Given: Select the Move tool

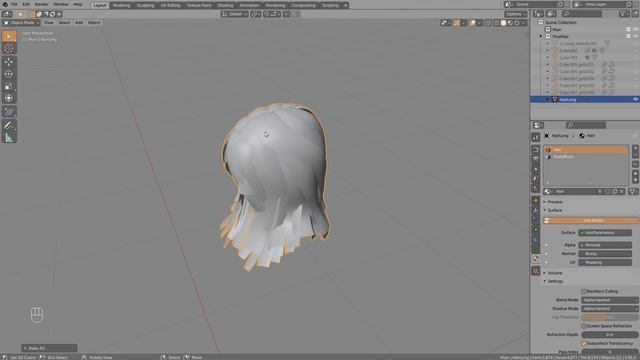Looking at the screenshot, I should [9, 62].
